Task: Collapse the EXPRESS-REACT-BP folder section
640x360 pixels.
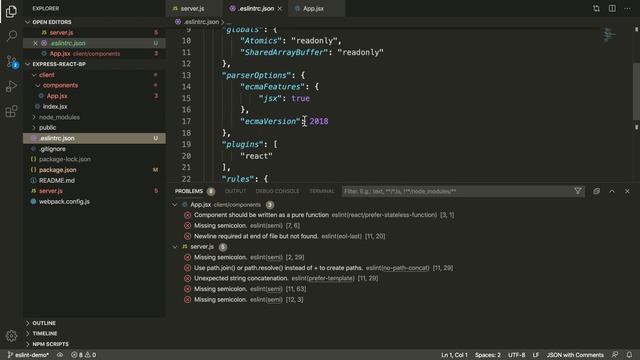Action: pos(59,64)
